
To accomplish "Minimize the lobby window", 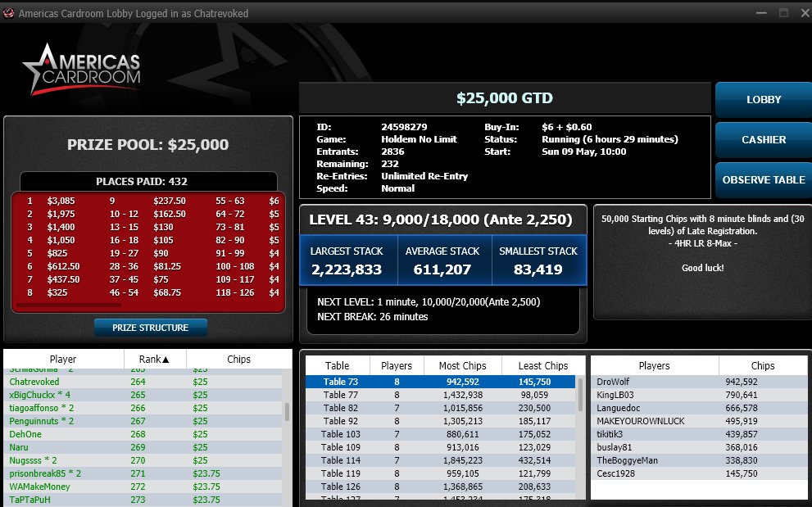I will pyautogui.click(x=761, y=13).
